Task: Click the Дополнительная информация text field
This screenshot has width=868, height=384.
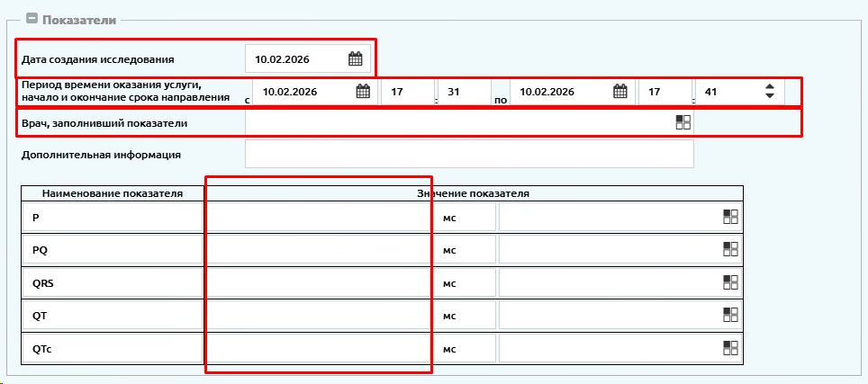Action: 469,154
